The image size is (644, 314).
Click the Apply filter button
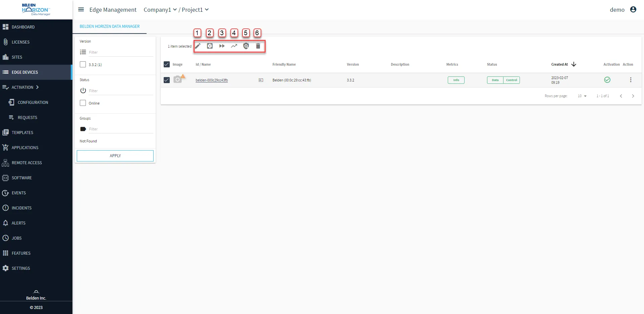pos(115,156)
